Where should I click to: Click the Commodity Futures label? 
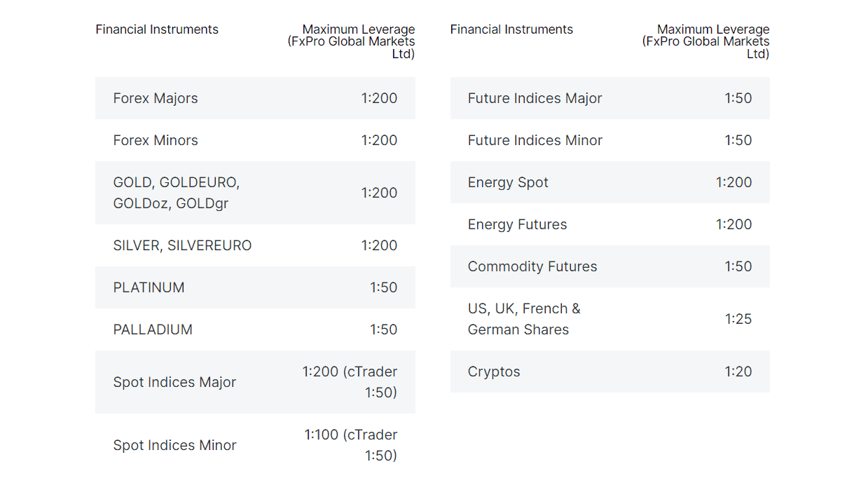532,266
